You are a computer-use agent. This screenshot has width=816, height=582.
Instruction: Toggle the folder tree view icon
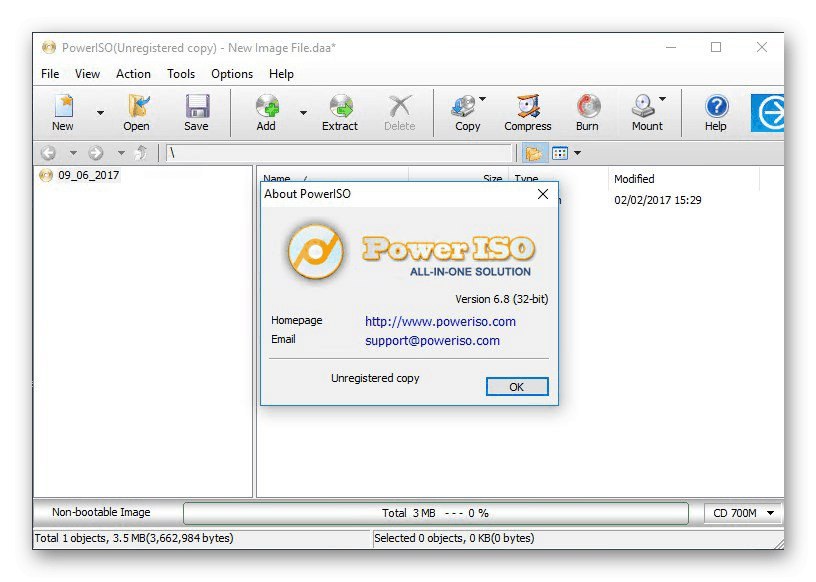(533, 153)
